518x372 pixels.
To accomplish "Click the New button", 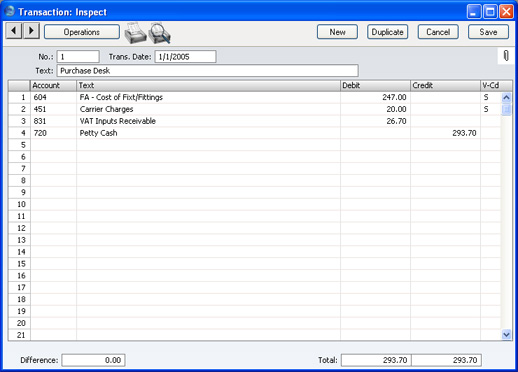I will click(x=337, y=32).
